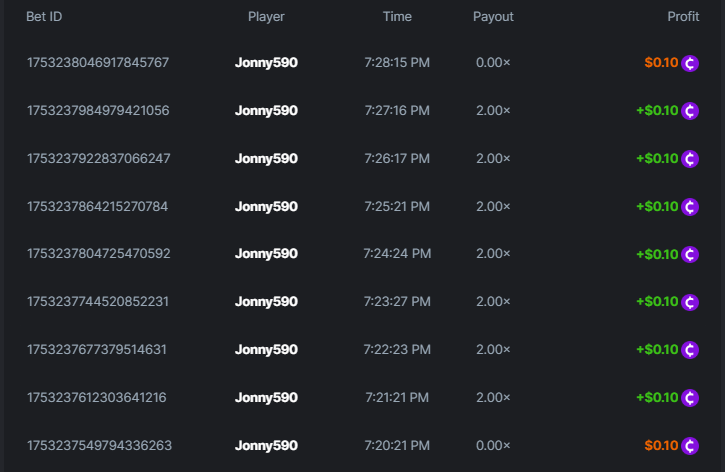Click the Payout column header
Image resolution: width=725 pixels, height=472 pixels.
(493, 17)
